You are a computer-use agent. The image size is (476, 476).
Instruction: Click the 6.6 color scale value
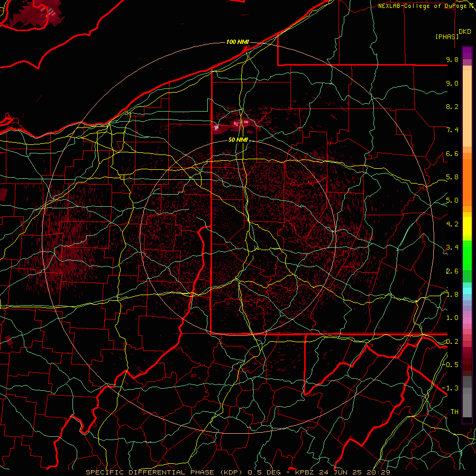pos(452,153)
